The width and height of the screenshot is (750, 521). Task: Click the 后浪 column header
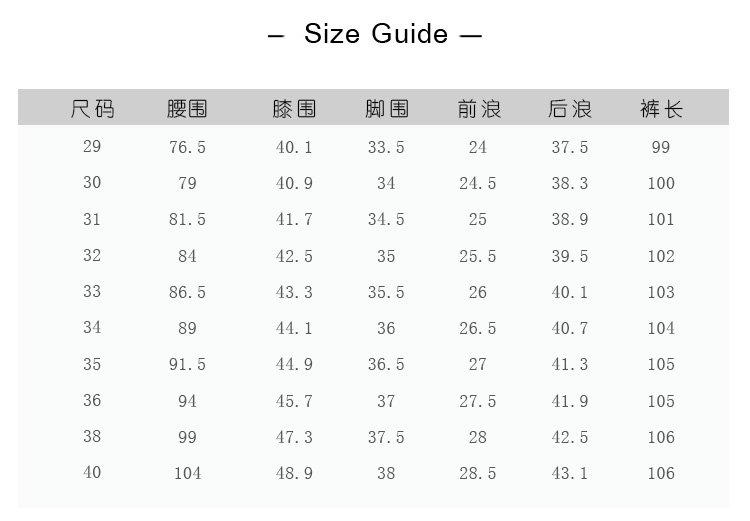(570, 108)
